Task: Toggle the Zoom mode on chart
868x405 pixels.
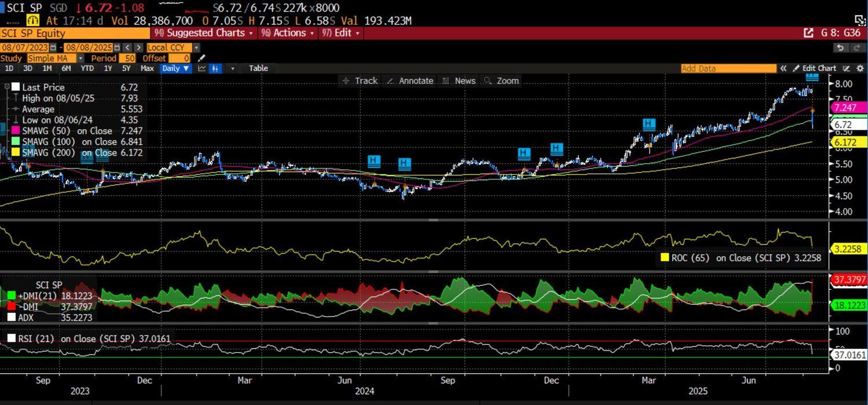Action: (x=501, y=81)
